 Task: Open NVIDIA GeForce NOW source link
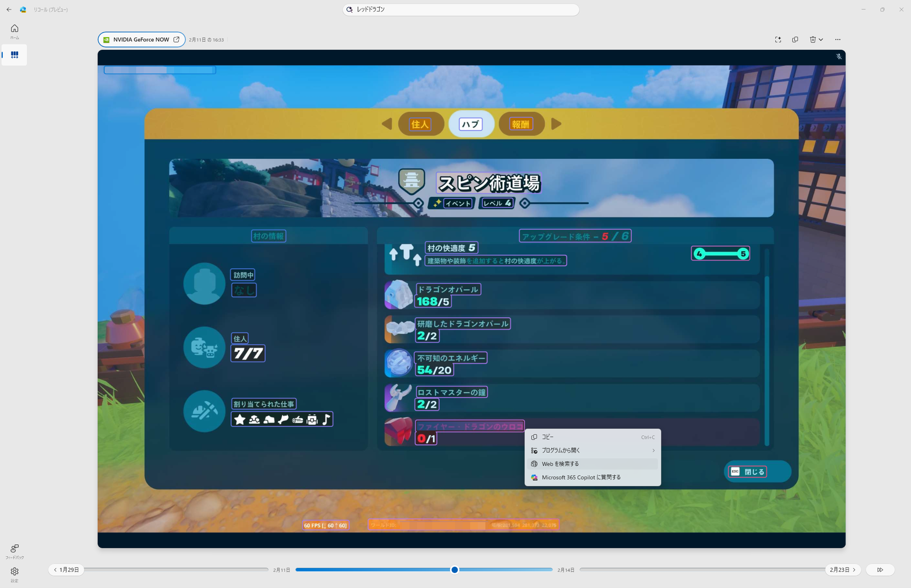click(141, 39)
